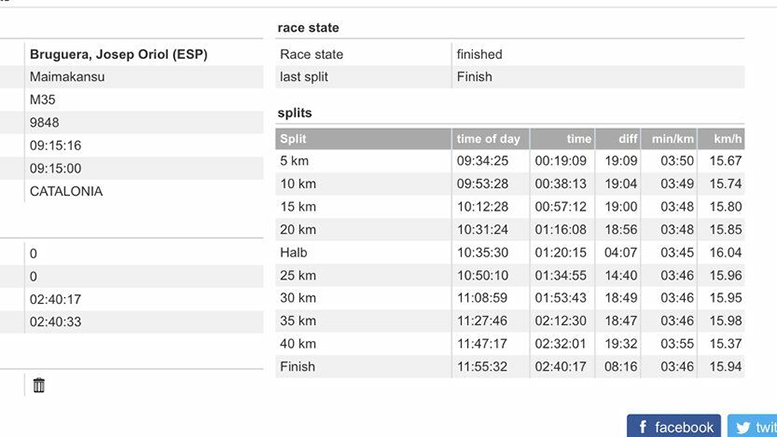Click the splits section heading
The width and height of the screenshot is (777, 437).
coord(294,114)
